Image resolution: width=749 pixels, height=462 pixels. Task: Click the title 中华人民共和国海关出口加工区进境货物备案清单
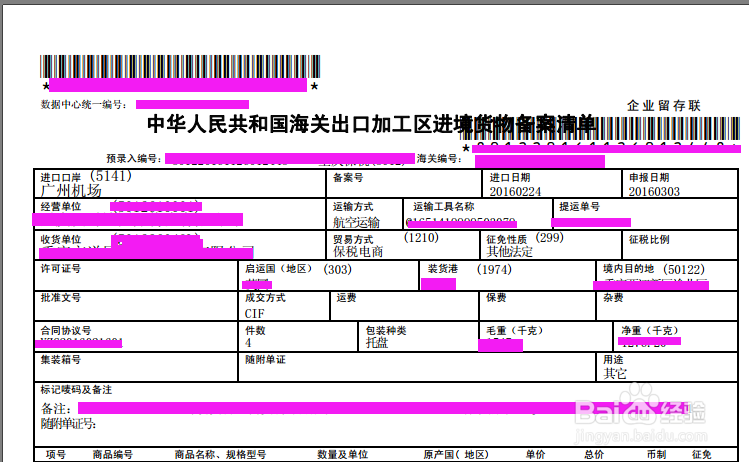[x=372, y=124]
